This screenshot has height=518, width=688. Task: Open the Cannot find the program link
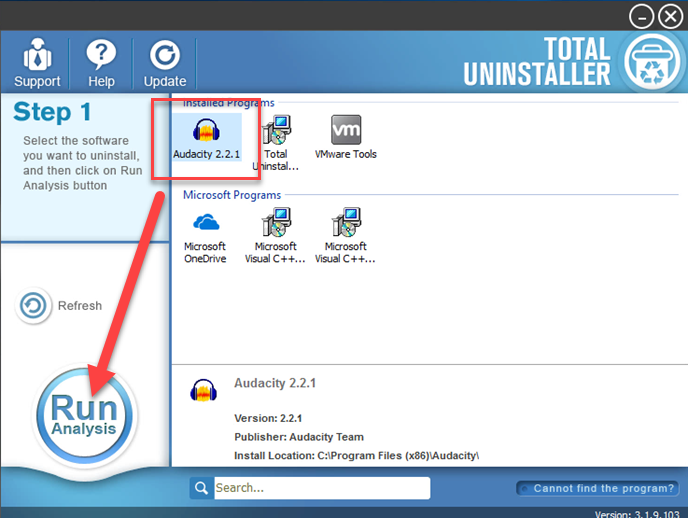click(x=598, y=488)
